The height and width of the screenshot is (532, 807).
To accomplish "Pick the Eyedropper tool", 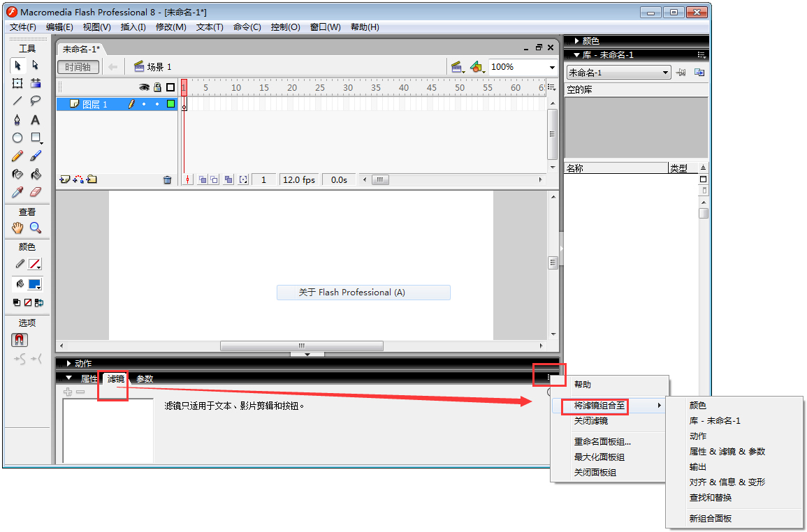I will [x=17, y=192].
